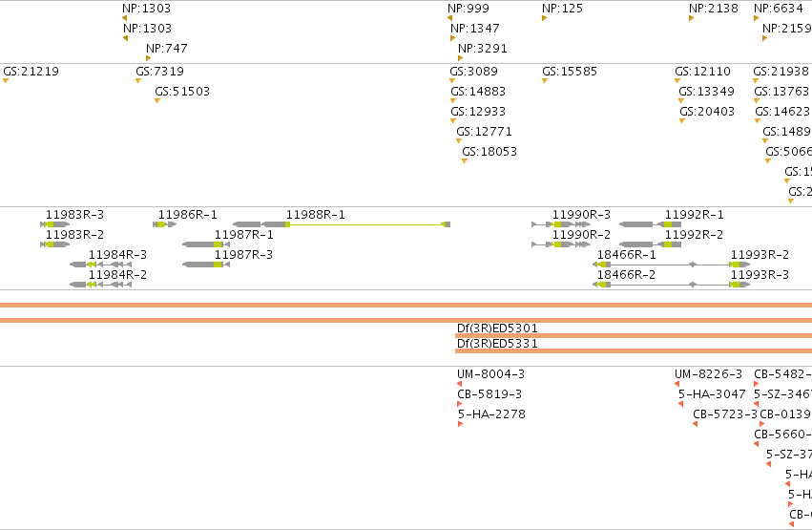
Task: Click the GS:21938 triangle marker
Action: point(756,81)
